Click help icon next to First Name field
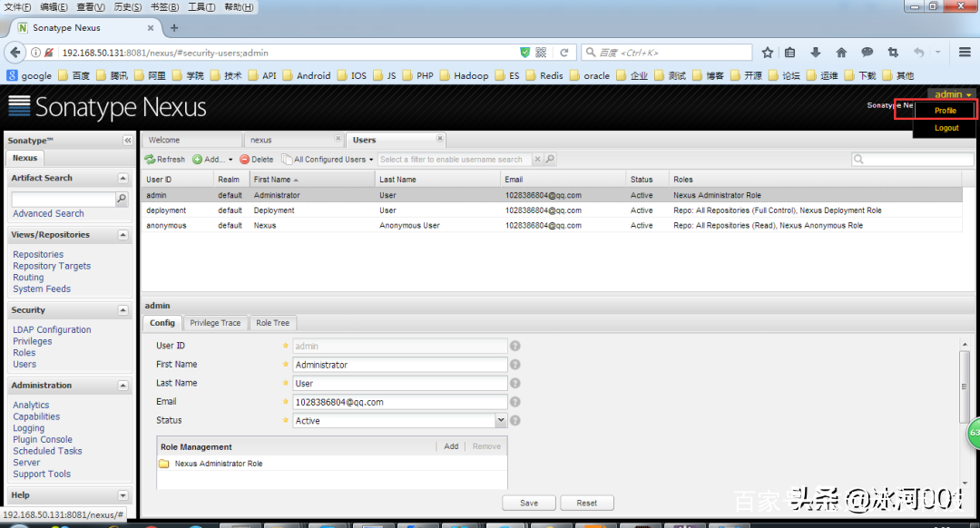The width and height of the screenshot is (980, 528). point(515,365)
